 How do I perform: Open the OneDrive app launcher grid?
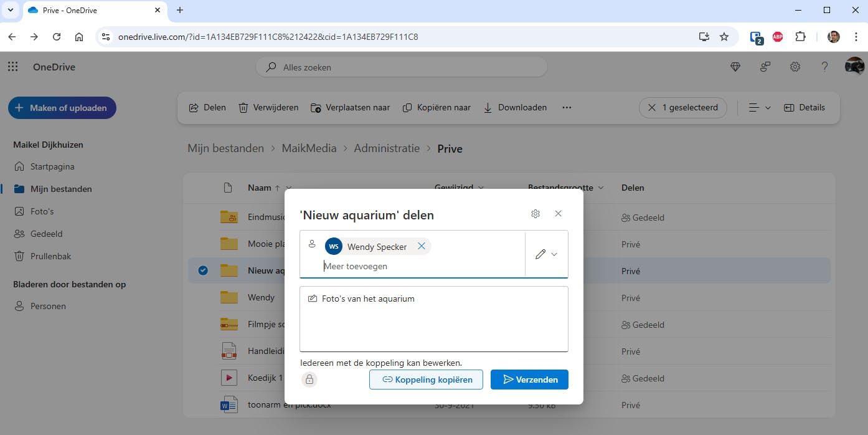12,67
